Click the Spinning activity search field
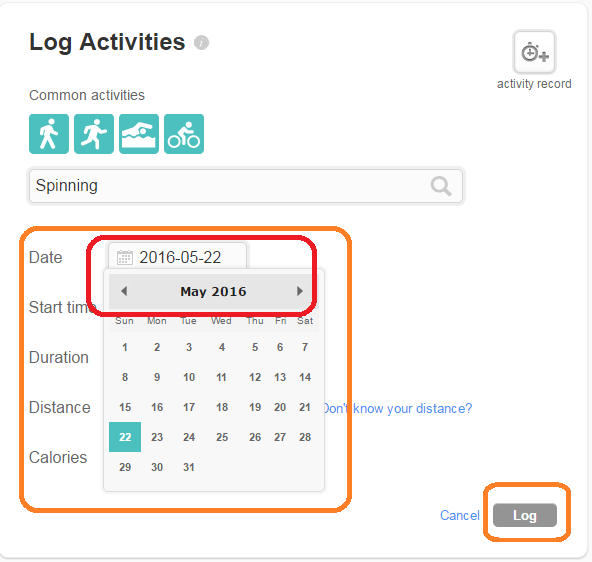The image size is (592, 562). [246, 186]
